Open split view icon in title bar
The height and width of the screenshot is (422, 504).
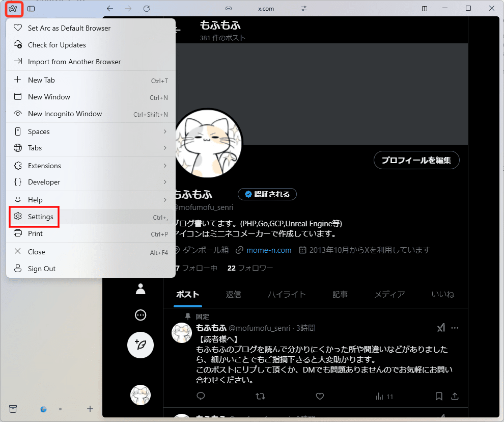click(425, 9)
